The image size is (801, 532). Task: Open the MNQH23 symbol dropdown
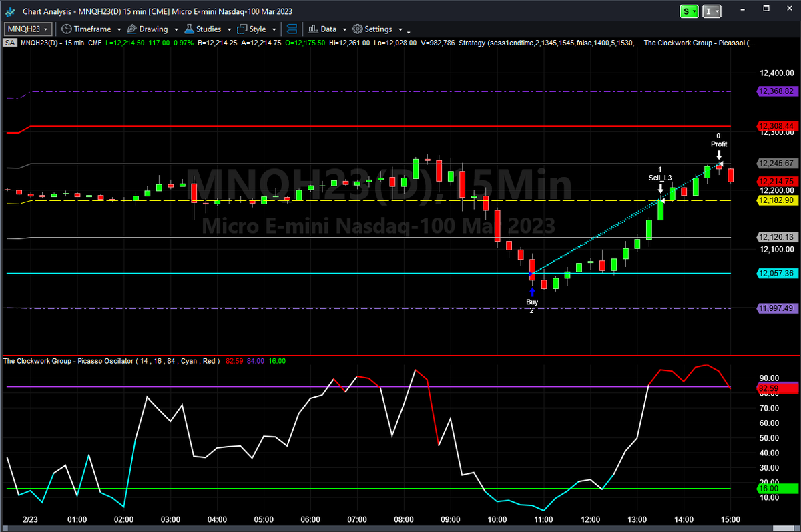(28, 29)
